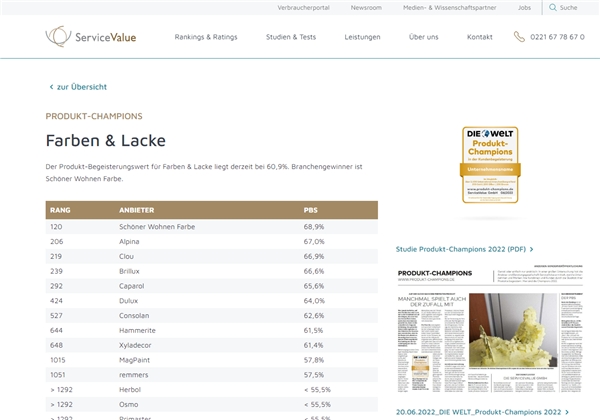Click the Osmo row name

coord(129,404)
